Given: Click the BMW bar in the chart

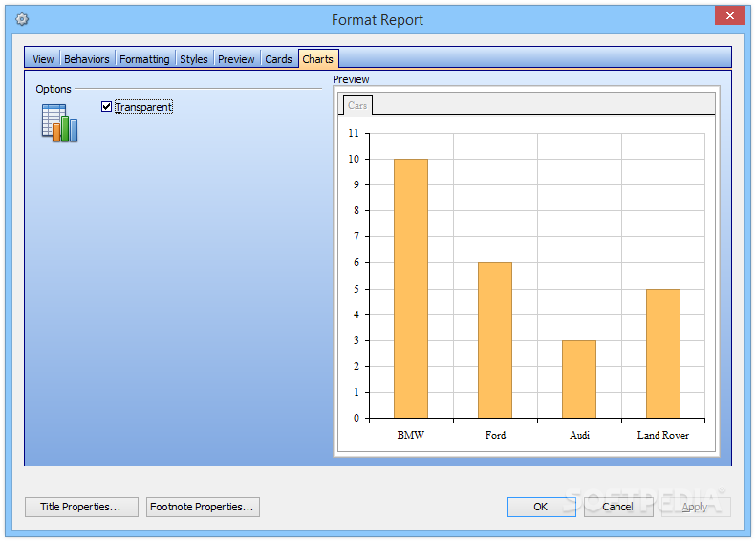Looking at the screenshot, I should [x=411, y=289].
